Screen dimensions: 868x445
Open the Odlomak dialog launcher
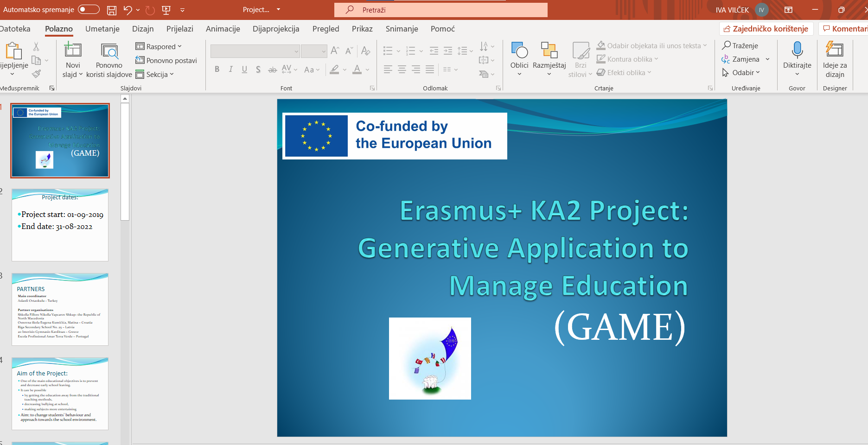[498, 88]
